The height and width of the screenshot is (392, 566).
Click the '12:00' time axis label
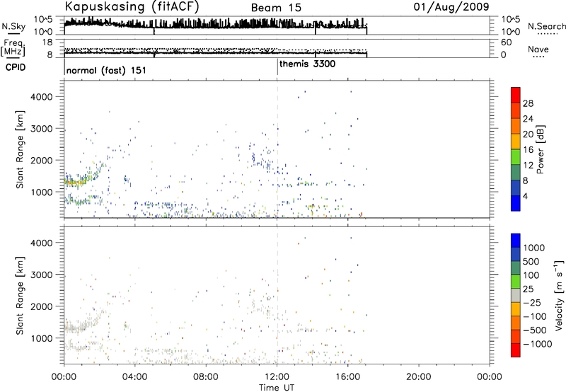tap(277, 377)
